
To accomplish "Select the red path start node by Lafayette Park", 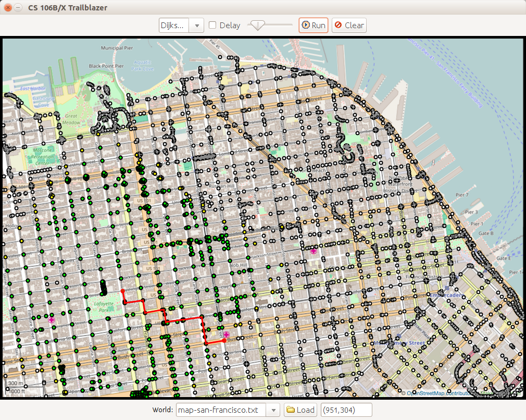I will click(122, 291).
